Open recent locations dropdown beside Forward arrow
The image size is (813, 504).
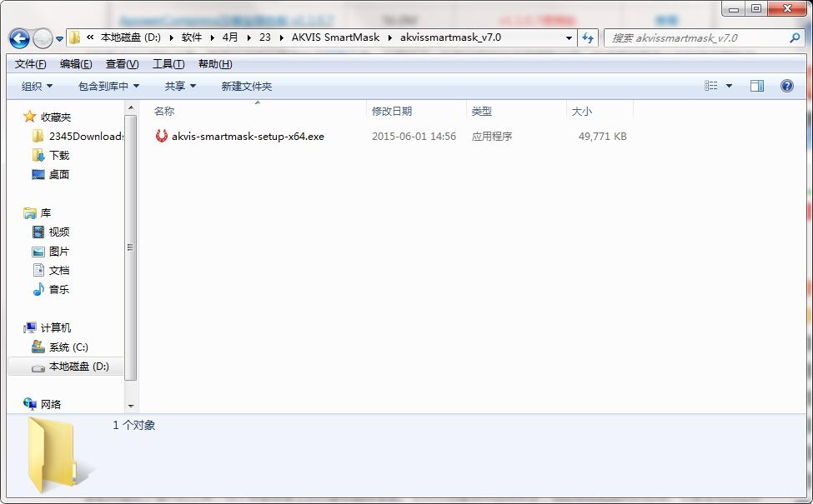(x=60, y=39)
